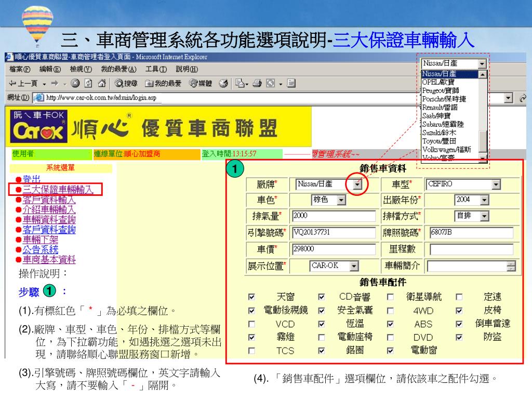Screen dimensions: 532x399
Task: Toggle the ABS checkbox
Action: tap(391, 324)
